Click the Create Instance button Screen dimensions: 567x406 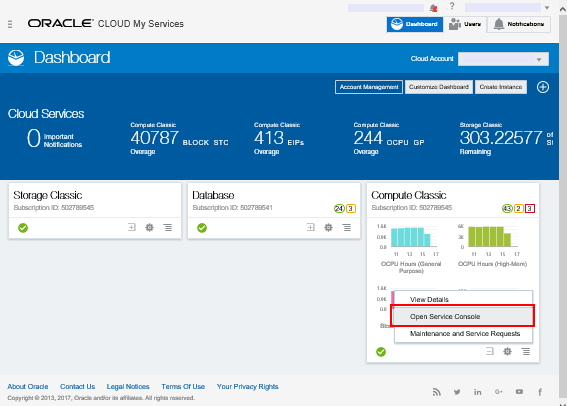501,87
